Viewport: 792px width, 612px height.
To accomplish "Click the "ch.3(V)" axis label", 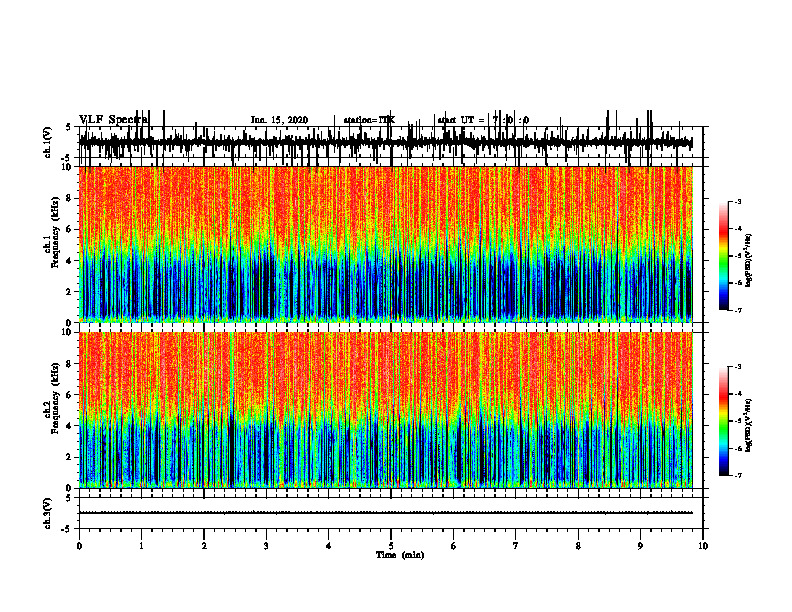I will (x=48, y=513).
